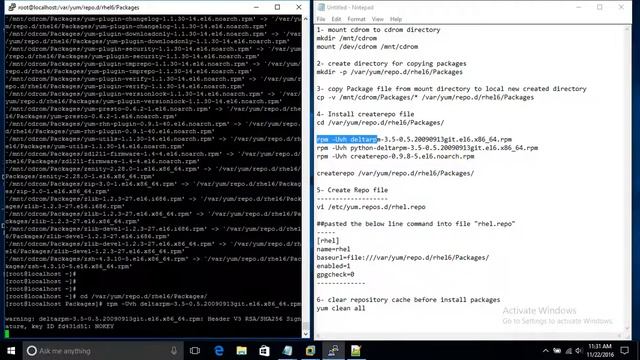The width and height of the screenshot is (640, 360).
Task: Click the 'yum clean all' line in Notepad
Action: click(x=341, y=308)
